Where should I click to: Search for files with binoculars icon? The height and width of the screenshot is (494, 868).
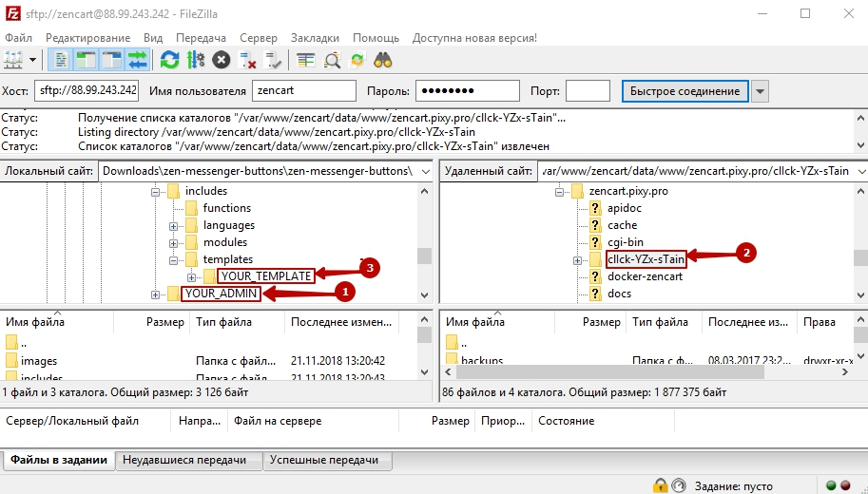click(x=383, y=60)
